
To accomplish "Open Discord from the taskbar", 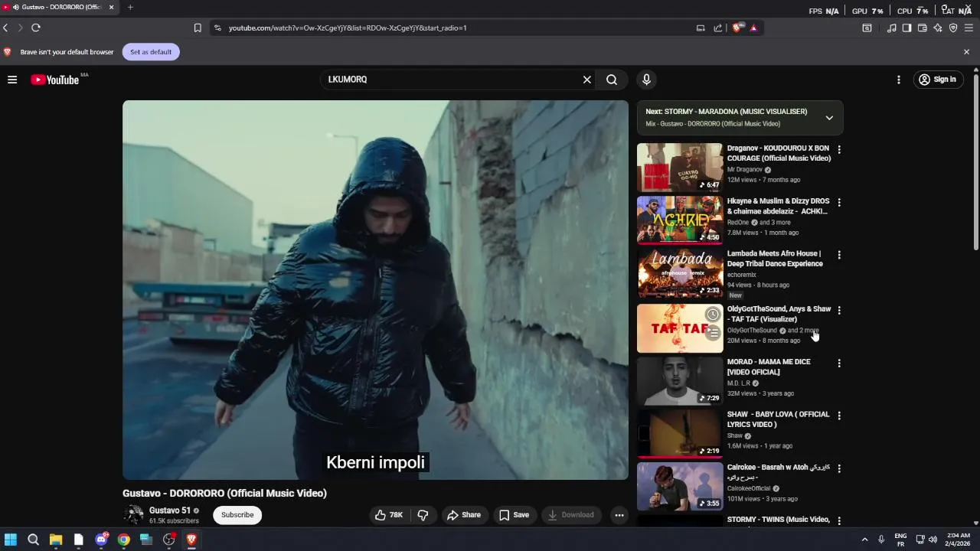I will pos(101,540).
